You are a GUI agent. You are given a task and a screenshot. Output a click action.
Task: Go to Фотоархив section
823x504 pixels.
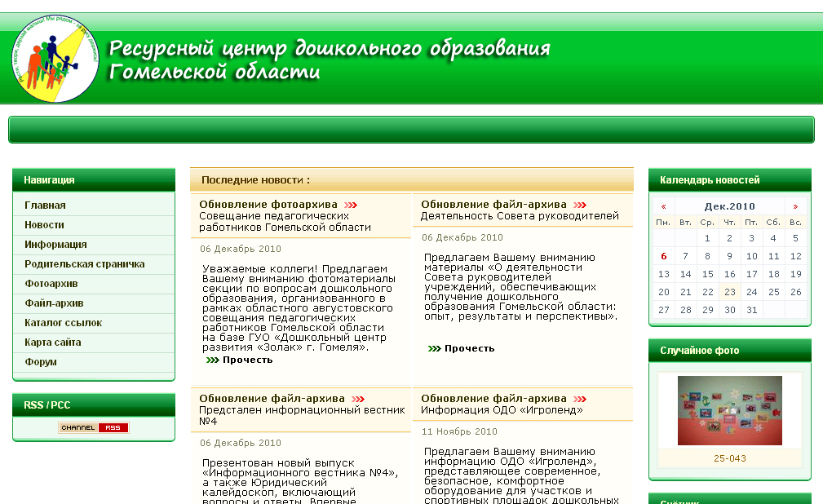[51, 284]
